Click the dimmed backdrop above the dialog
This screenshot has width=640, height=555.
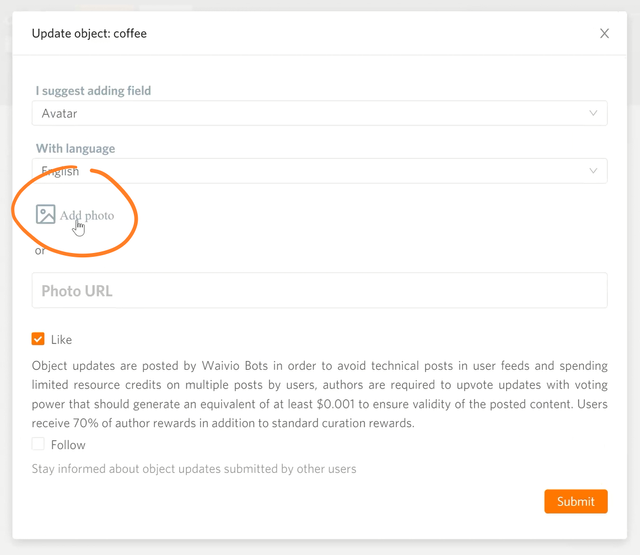tap(320, 5)
